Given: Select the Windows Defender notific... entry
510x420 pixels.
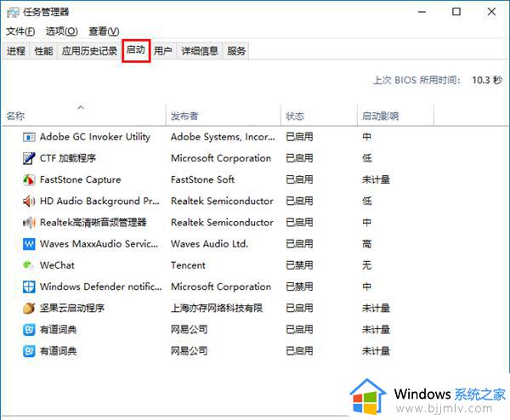Looking at the screenshot, I should 100,287.
